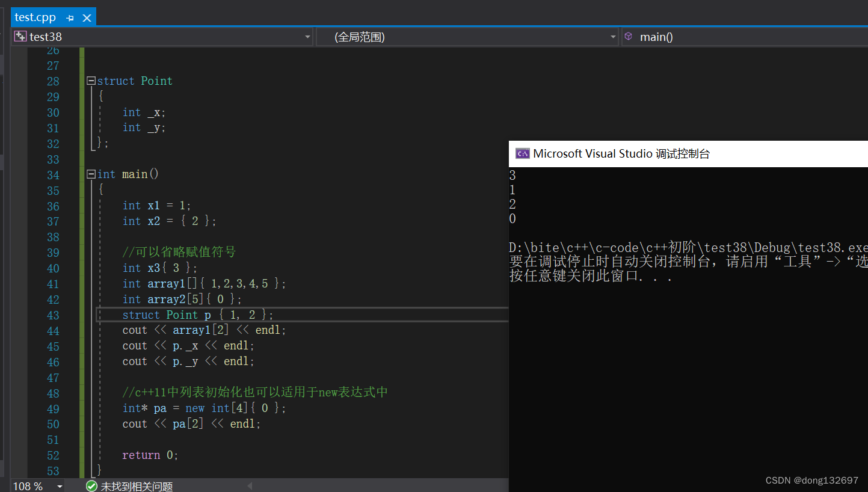Screen dimensions: 868x492
Task: Click the line 'int x3{ 3 };'
Action: [x=160, y=268]
